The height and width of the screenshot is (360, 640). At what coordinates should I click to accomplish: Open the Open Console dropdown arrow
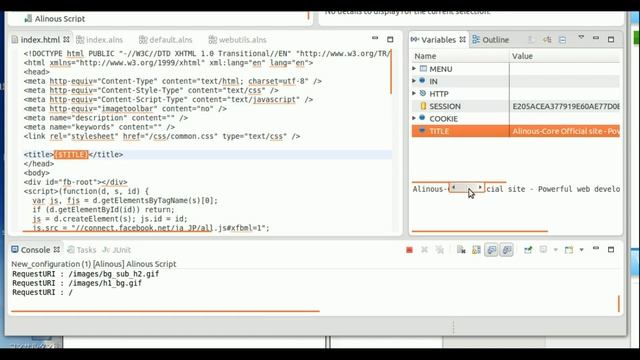581,250
